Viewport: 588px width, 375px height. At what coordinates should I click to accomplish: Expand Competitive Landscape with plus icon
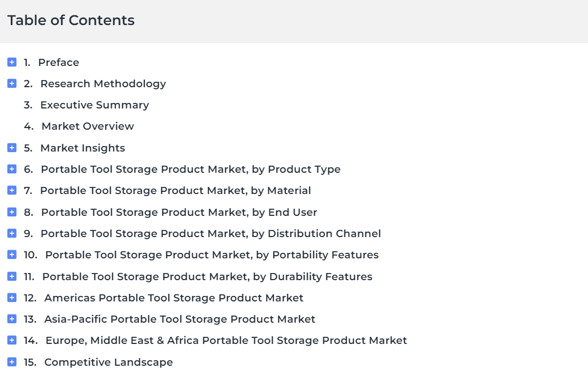(11, 362)
